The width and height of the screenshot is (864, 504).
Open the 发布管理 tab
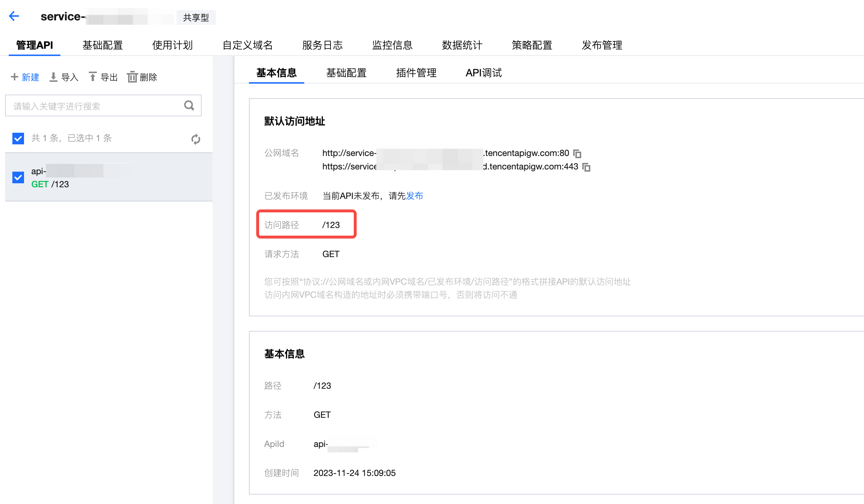(x=602, y=45)
